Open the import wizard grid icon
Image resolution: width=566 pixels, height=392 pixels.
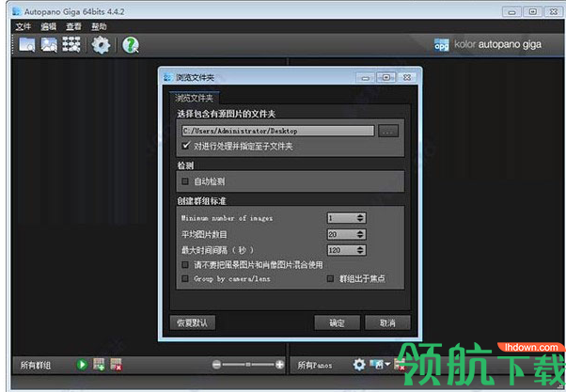71,45
